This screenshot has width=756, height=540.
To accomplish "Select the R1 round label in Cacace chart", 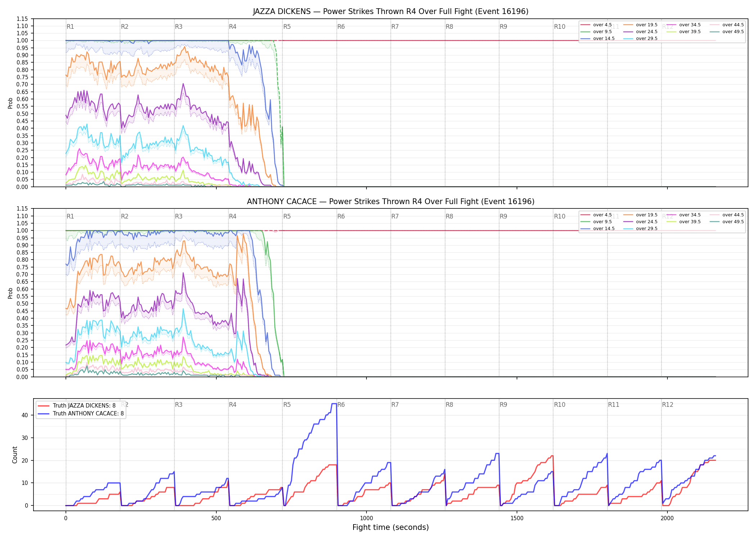I will pyautogui.click(x=70, y=216).
